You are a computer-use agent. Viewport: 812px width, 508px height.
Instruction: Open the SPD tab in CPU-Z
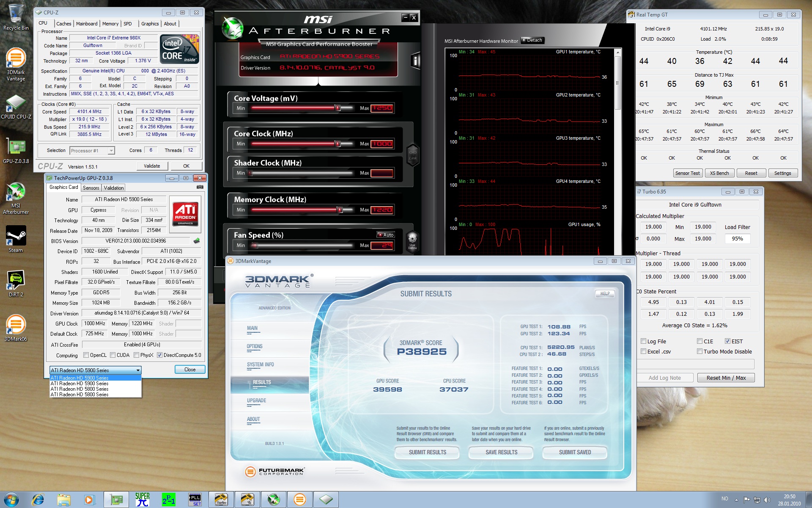[x=128, y=24]
